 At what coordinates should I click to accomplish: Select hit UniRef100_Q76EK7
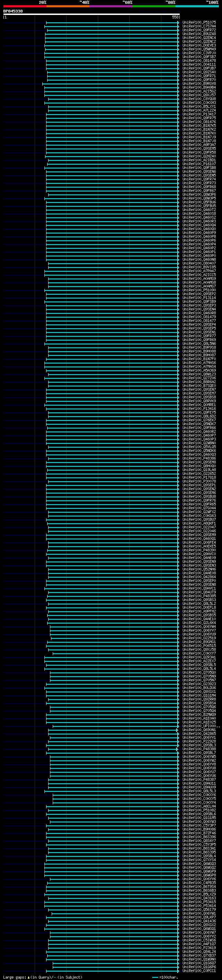[199, 420]
